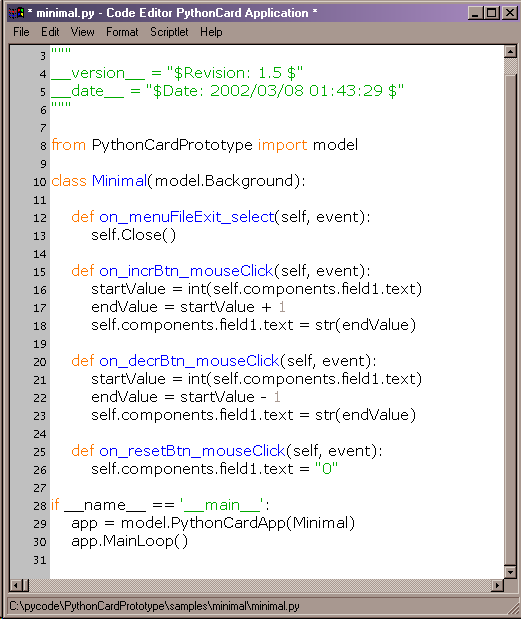Click 'endValue = startValue + 1' line
This screenshot has height=619, width=521.
tap(188, 307)
